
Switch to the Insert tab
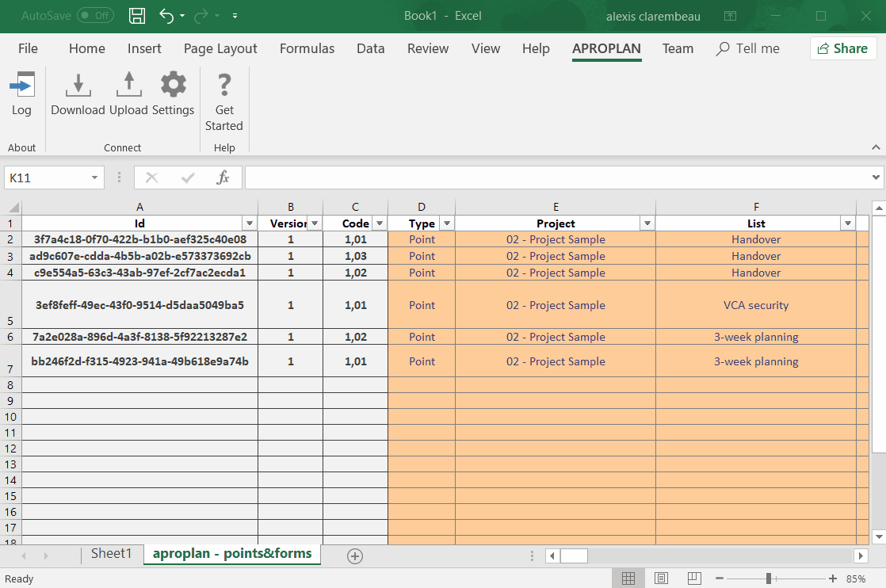[x=144, y=48]
